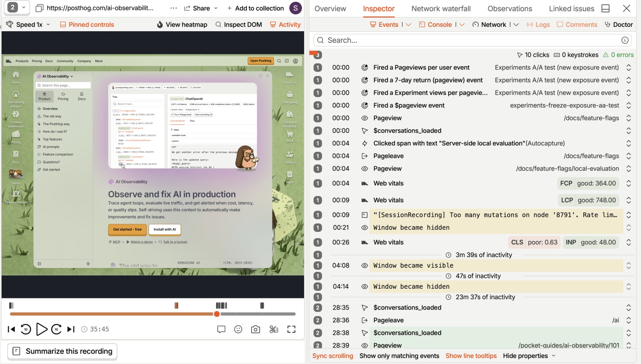Open the Linked issues tab
The image size is (641, 364).
coord(571,8)
